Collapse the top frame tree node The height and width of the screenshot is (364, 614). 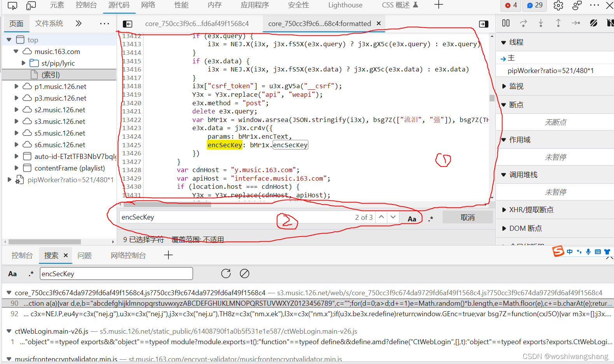[x=9, y=40]
